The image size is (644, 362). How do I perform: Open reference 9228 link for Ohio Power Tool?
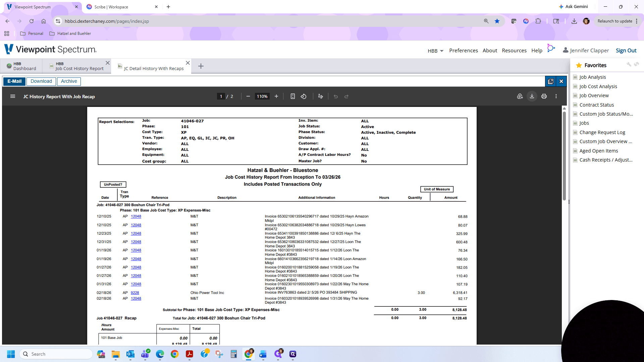coord(135,293)
